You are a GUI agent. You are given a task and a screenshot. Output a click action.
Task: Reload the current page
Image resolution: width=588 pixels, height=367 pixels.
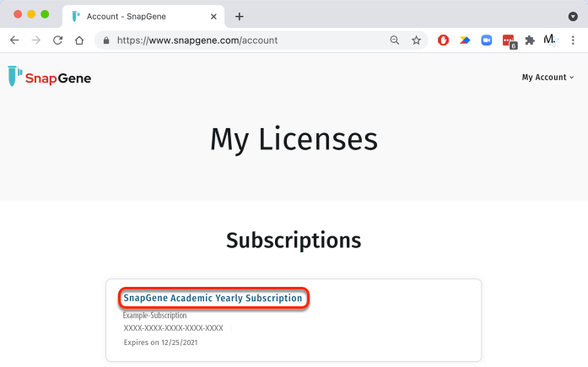(58, 40)
